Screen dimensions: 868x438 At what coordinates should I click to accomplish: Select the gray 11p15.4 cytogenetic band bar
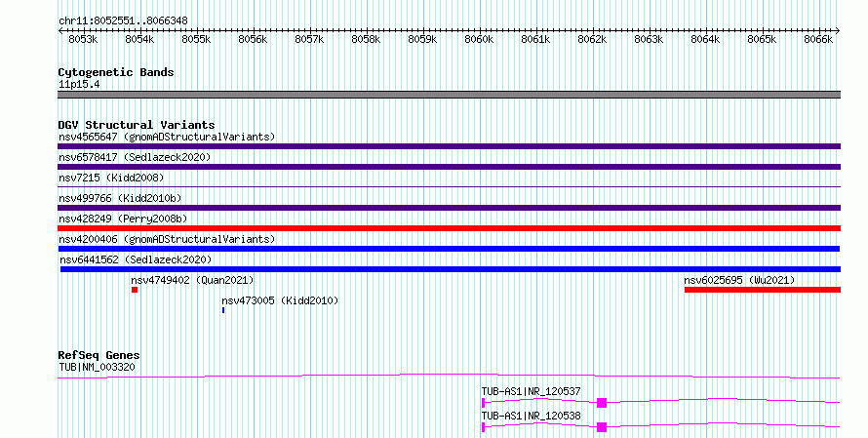(x=449, y=95)
